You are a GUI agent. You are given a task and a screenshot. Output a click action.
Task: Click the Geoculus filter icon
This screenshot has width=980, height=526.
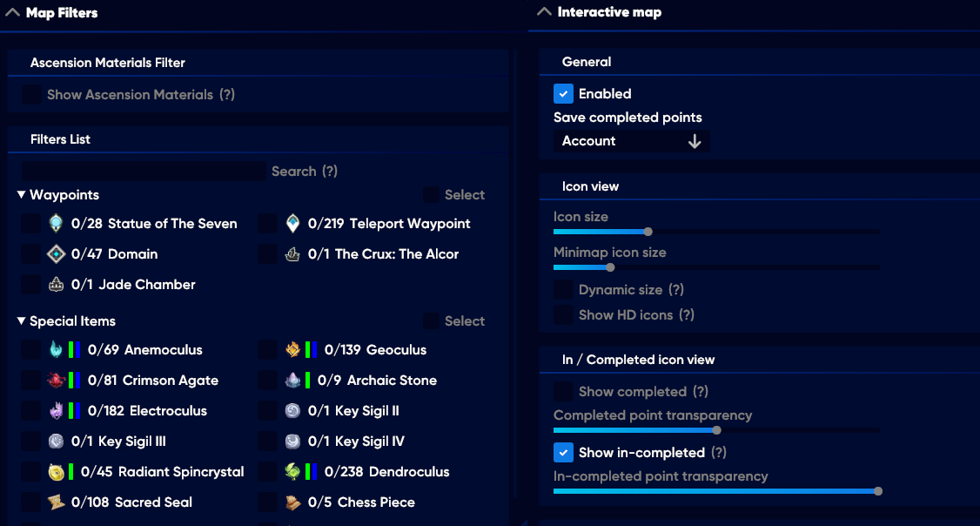291,349
